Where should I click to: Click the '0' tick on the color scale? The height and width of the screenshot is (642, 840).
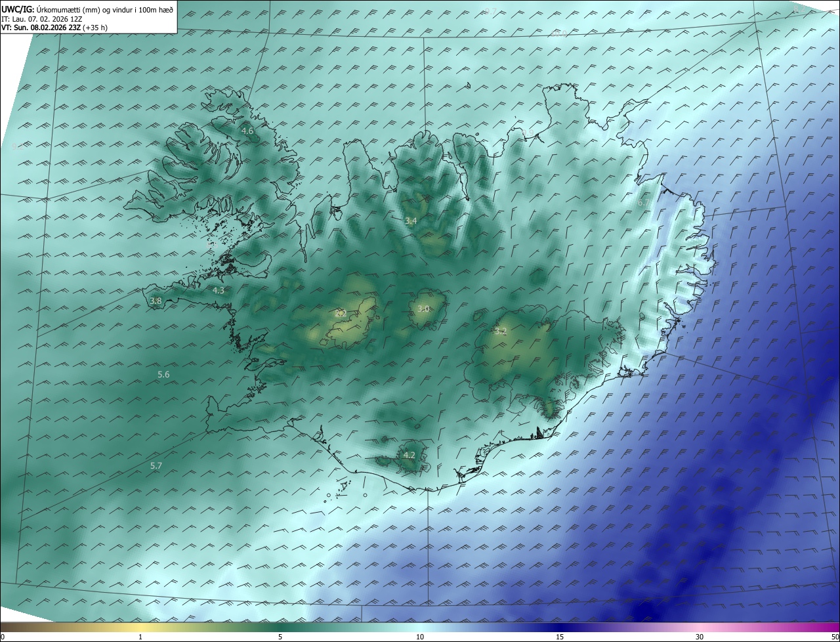[3, 637]
